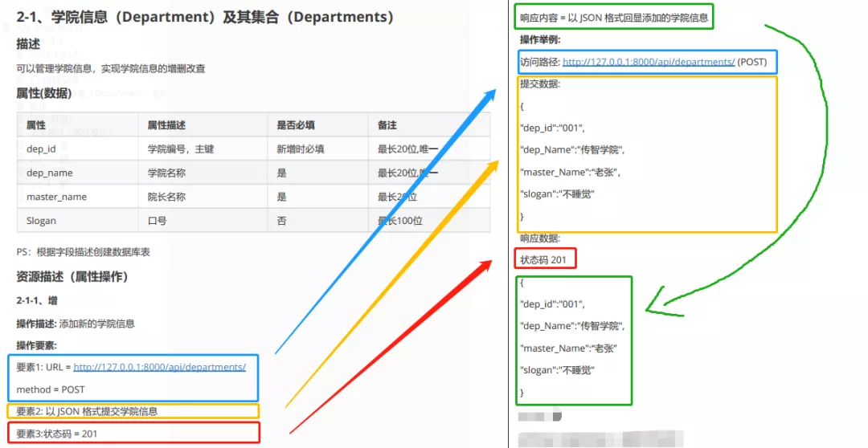Click the method = POST line
Viewport: 868px width, 448px height.
pyautogui.click(x=51, y=389)
